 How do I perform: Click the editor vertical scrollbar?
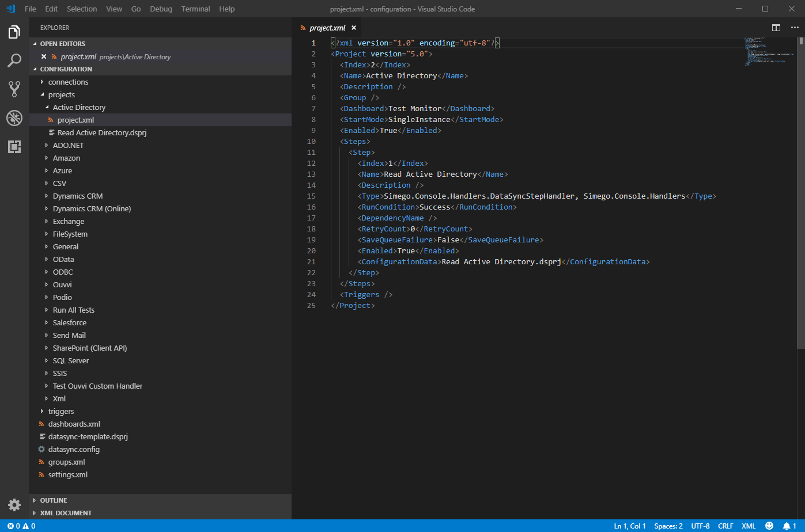click(x=801, y=192)
